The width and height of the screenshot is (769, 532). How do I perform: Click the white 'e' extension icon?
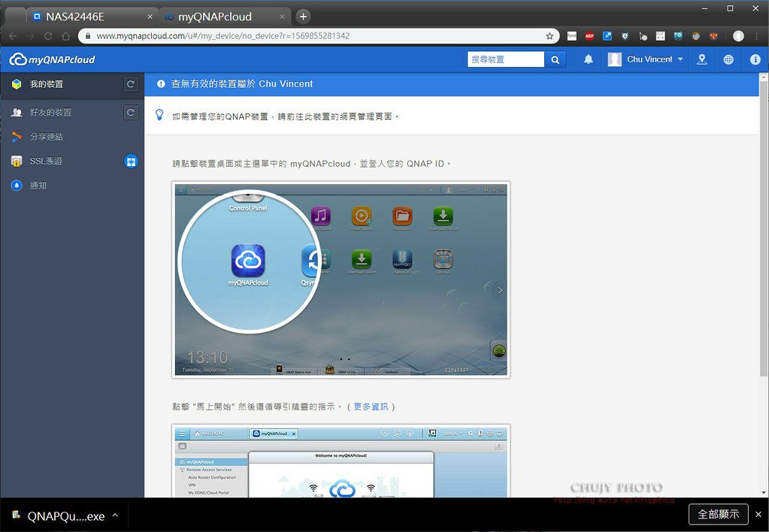[x=625, y=36]
